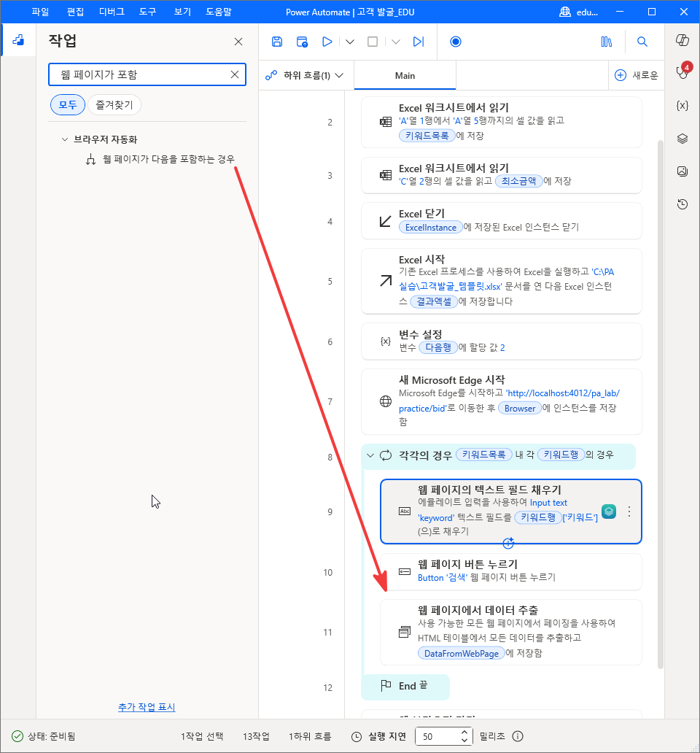This screenshot has width=700, height=753.
Task: Select the actions pane icon in left rail
Action: tap(18, 40)
